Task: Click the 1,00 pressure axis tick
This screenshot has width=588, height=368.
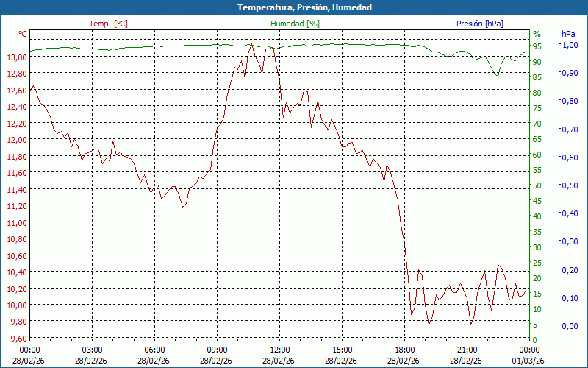Action: (569, 45)
